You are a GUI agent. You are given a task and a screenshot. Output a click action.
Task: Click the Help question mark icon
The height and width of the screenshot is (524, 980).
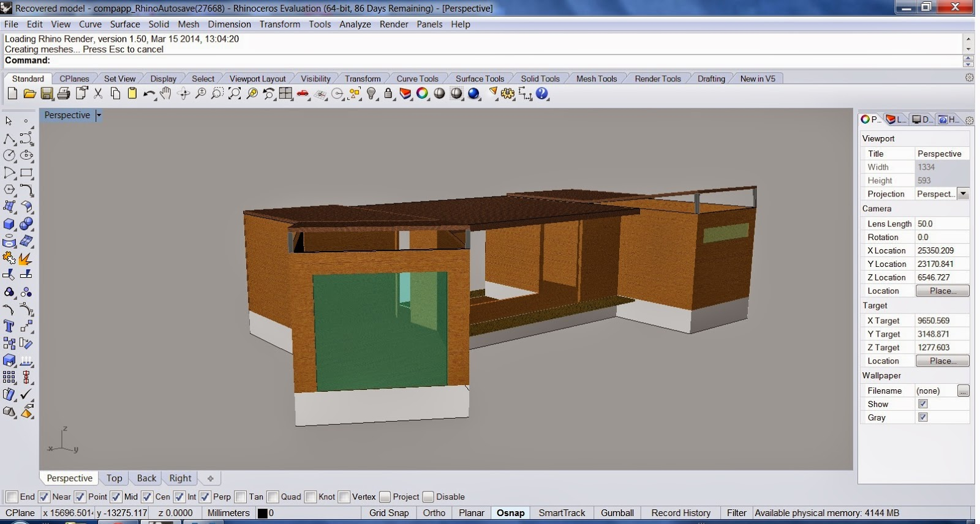542,94
